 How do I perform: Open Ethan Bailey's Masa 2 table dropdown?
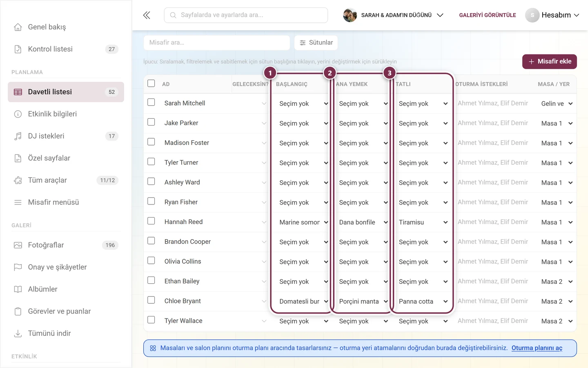(557, 282)
